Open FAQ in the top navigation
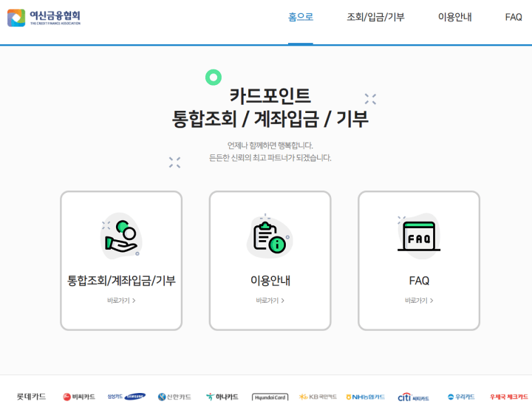 point(514,17)
